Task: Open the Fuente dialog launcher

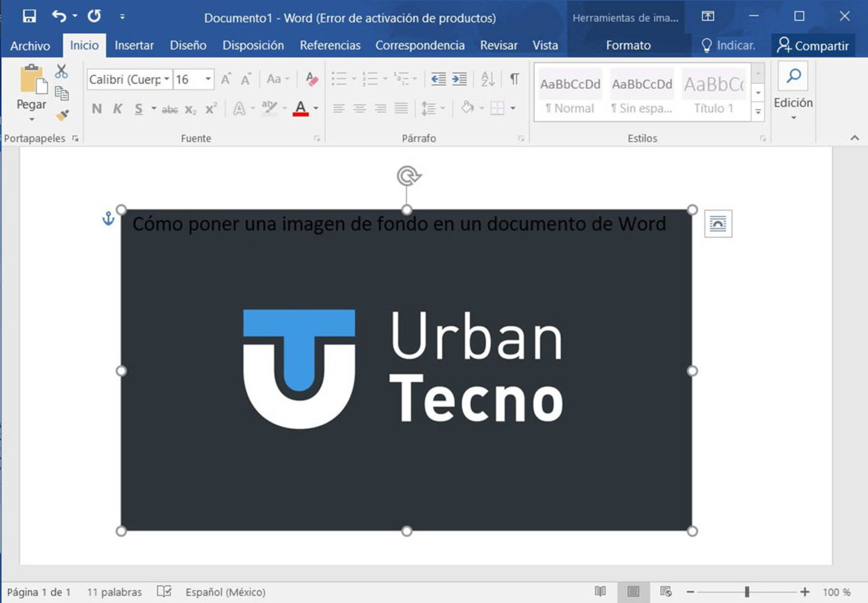Action: coord(317,139)
